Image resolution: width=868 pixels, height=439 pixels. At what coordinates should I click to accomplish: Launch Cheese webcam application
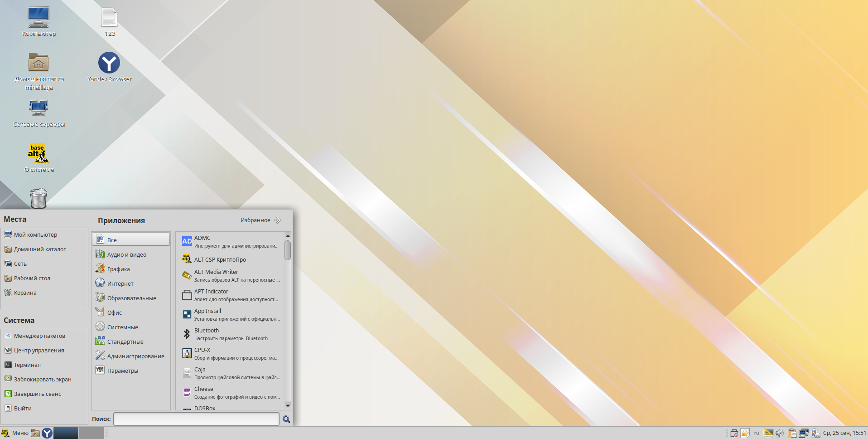pos(231,393)
